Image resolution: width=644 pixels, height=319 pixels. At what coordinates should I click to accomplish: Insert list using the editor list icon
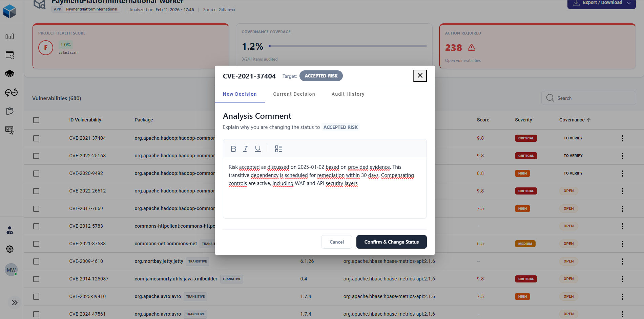tap(278, 149)
